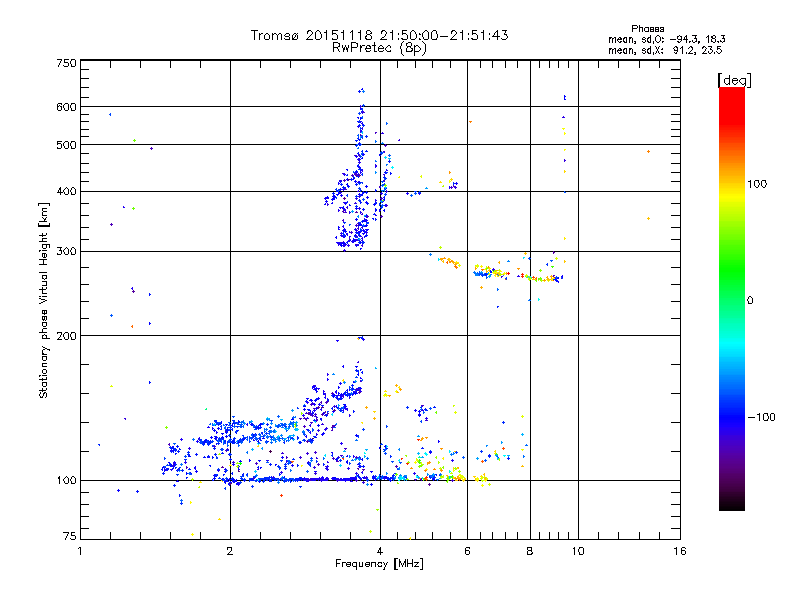Click the 'mean, sd,O: -94.3, 18.3' statistics line
The image size is (800, 600).
[x=666, y=39]
